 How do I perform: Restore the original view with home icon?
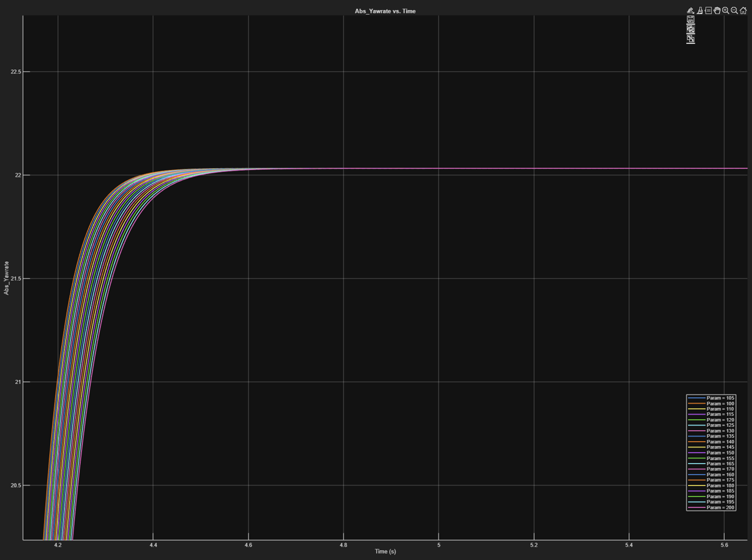[x=743, y=11]
